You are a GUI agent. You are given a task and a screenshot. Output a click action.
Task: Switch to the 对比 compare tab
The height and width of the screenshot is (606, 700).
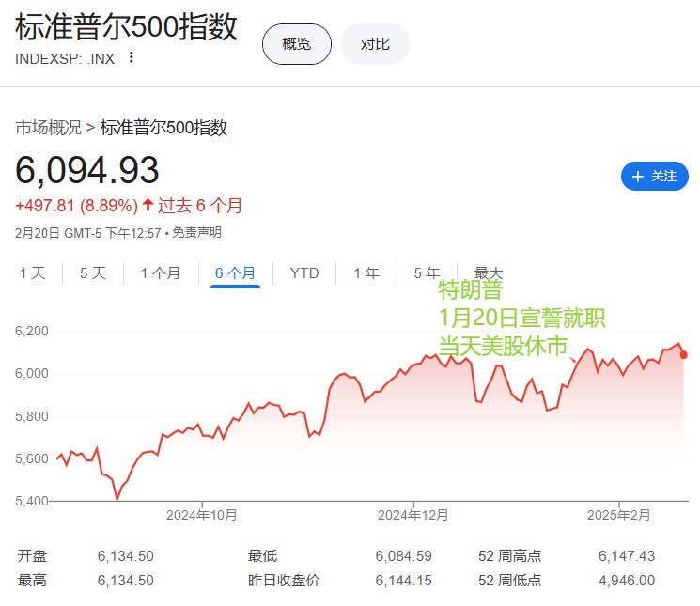(x=375, y=44)
